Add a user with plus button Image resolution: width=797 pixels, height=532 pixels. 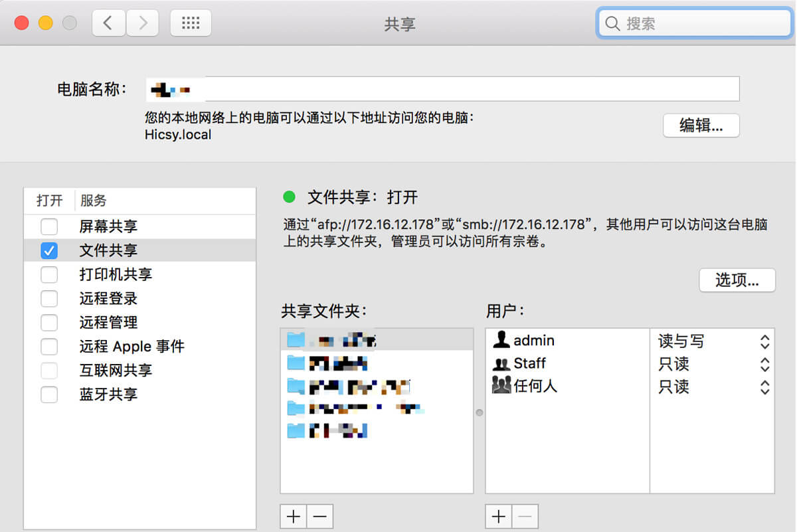tap(499, 516)
